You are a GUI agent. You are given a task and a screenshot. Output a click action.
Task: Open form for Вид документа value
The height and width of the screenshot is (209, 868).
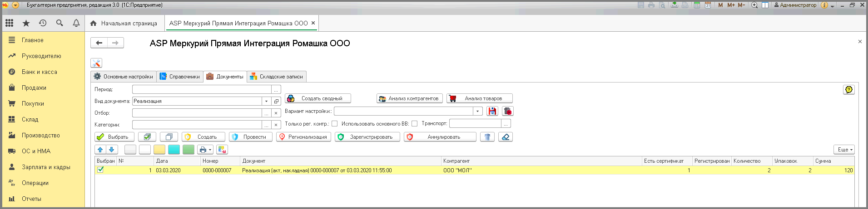(x=276, y=101)
